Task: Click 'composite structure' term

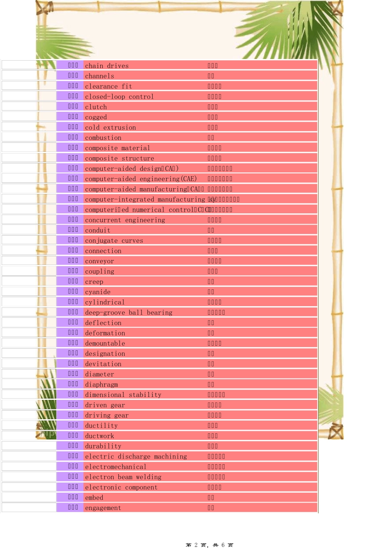Action: (x=119, y=158)
